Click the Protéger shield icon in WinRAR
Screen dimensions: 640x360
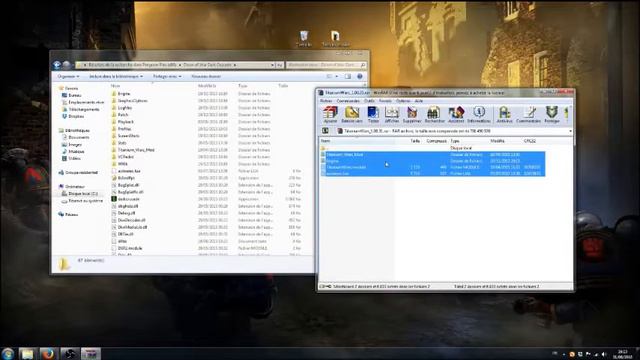552,115
